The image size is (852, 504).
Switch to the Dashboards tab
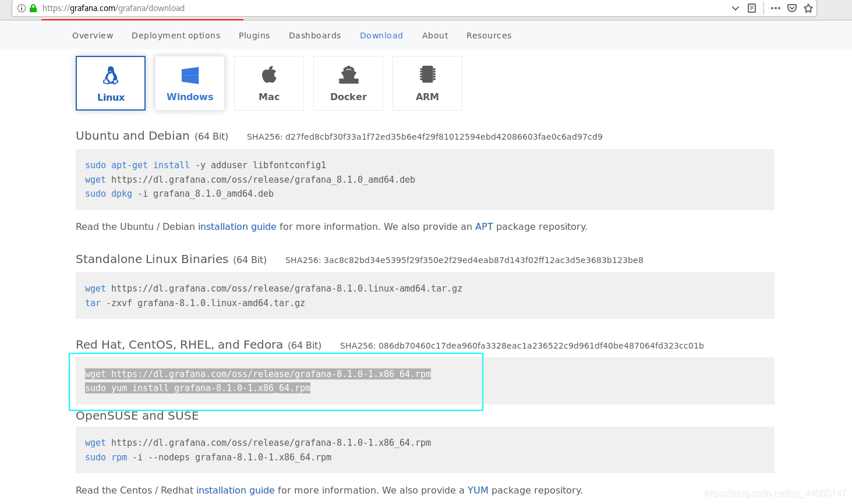pos(315,36)
